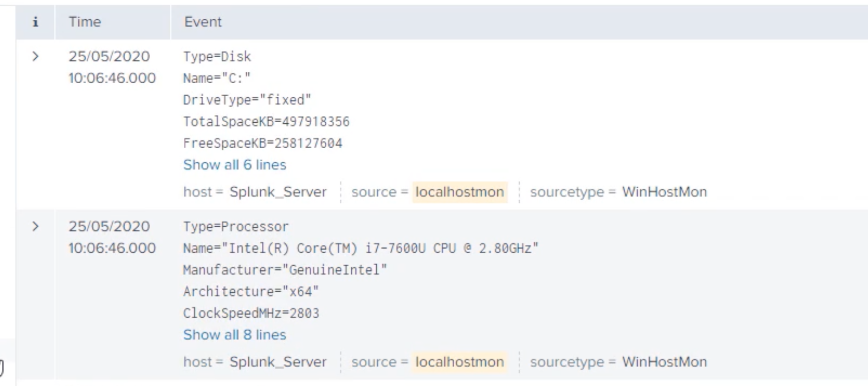Click the FreeSpaceKB=258127604 value
Image resolution: width=868 pixels, height=386 pixels.
point(263,143)
